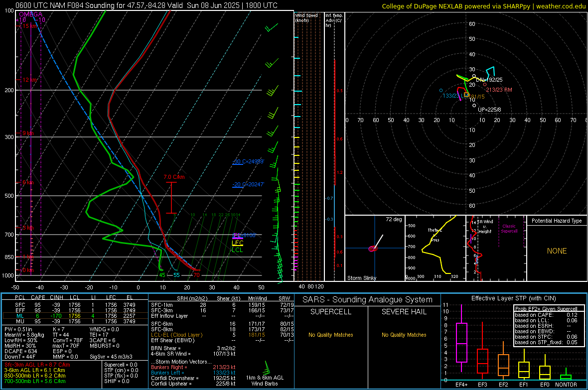Click the UP=225/8 hodograph label
Viewport: 588px width, 390px height.
point(489,110)
